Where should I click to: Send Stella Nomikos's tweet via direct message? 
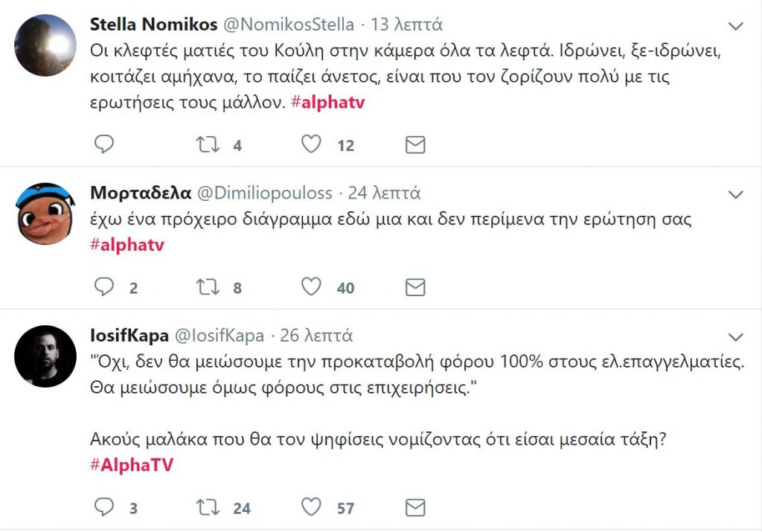point(414,145)
